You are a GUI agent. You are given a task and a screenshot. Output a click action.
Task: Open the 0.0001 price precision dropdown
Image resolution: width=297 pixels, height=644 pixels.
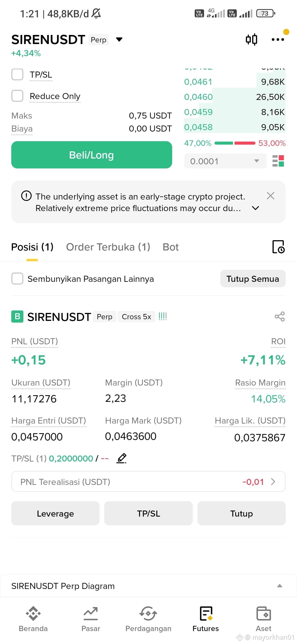[x=225, y=161]
